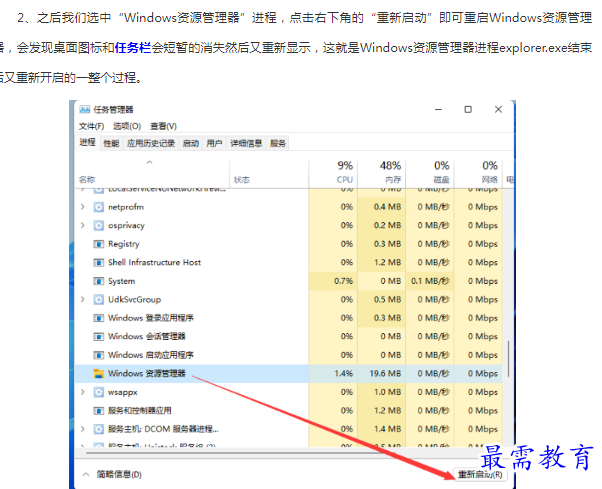This screenshot has width=602, height=489.
Task: Click the 0.7% CPU value
Action: pos(343,281)
